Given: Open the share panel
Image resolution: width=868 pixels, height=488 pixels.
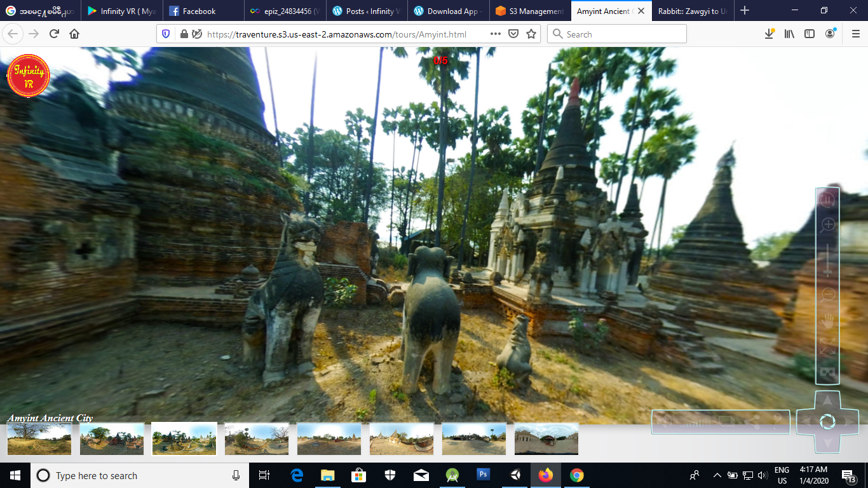Looking at the screenshot, I should [x=752, y=421].
